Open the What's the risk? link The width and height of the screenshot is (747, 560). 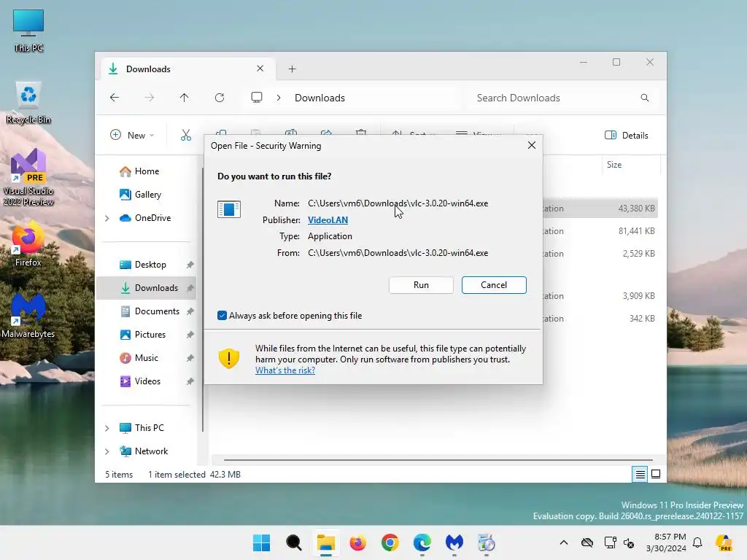click(x=285, y=370)
